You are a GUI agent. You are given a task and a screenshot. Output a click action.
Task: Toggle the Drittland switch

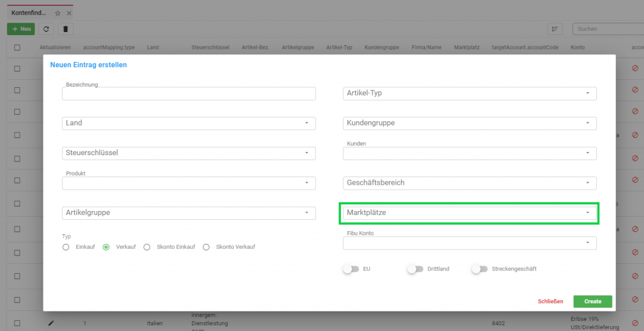click(415, 269)
